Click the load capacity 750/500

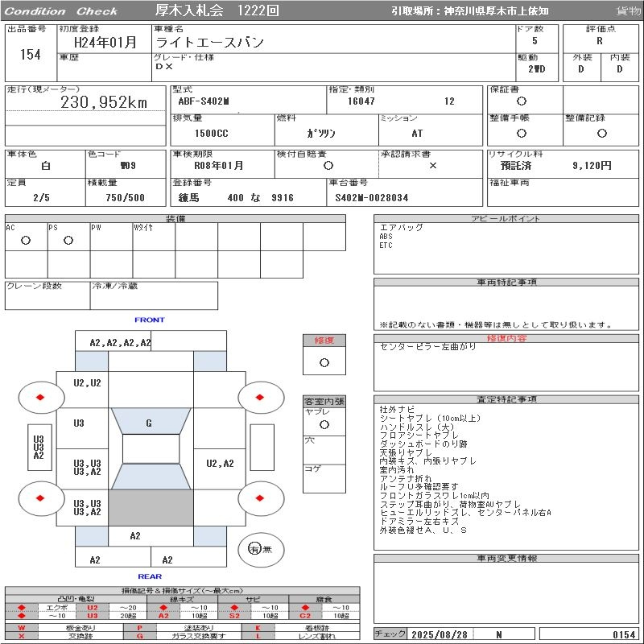coord(125,197)
